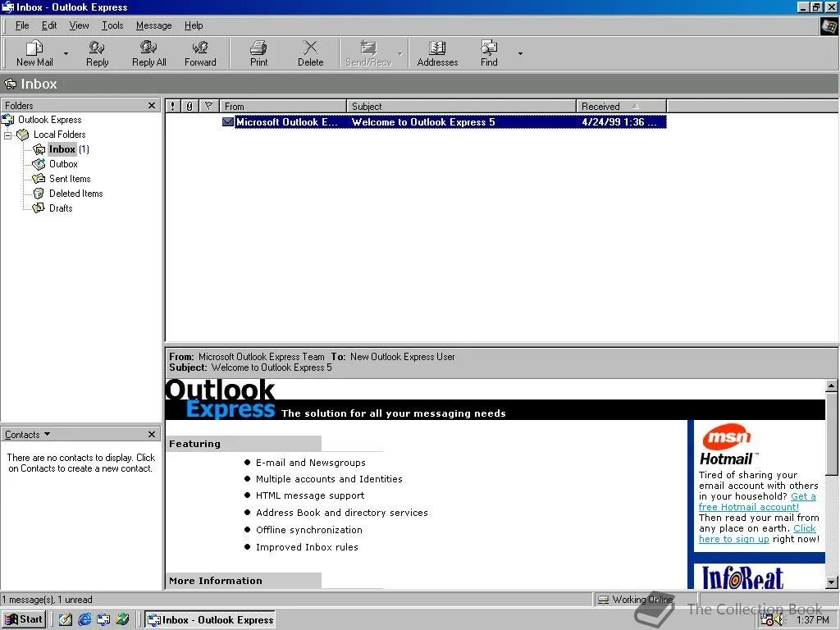Click the first Quick Launch notepad icon
The height and width of the screenshot is (630, 840).
(x=66, y=619)
